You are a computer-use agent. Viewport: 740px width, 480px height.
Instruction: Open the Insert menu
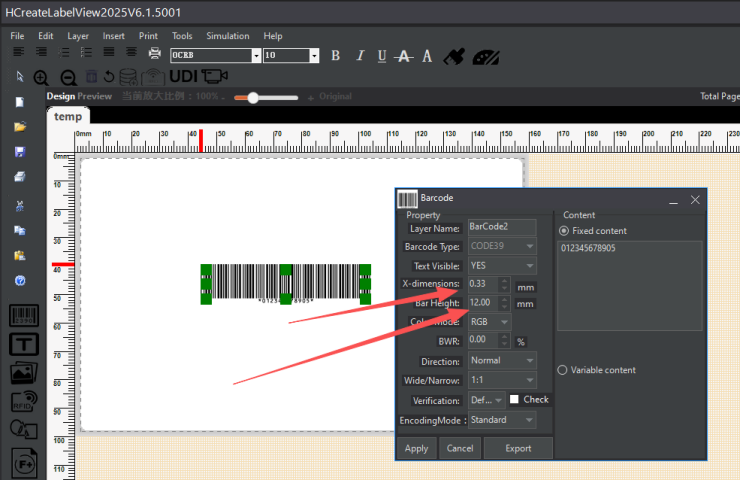coord(114,36)
